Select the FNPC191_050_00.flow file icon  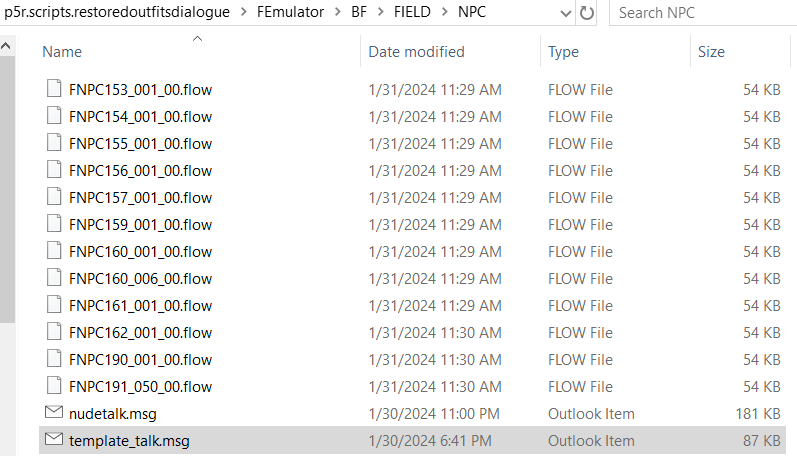coord(54,385)
